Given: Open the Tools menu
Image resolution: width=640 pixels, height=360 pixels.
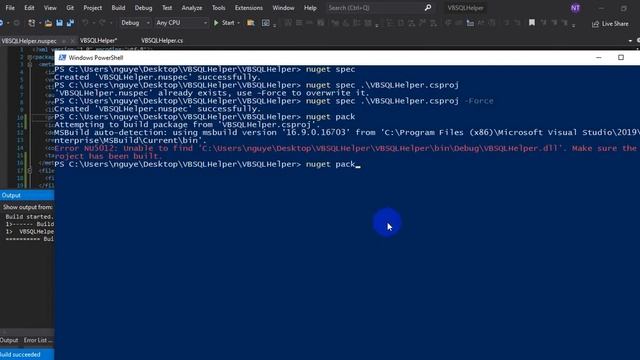Looking at the screenshot, I should [218, 8].
